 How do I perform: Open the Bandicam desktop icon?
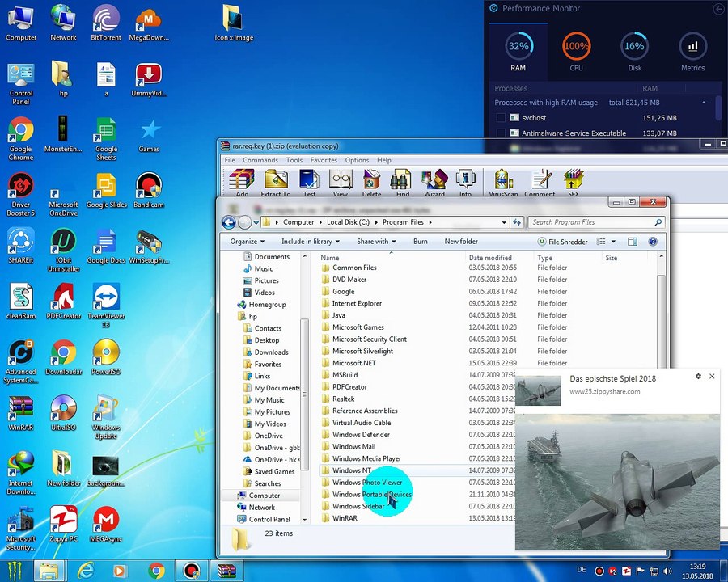point(149,190)
